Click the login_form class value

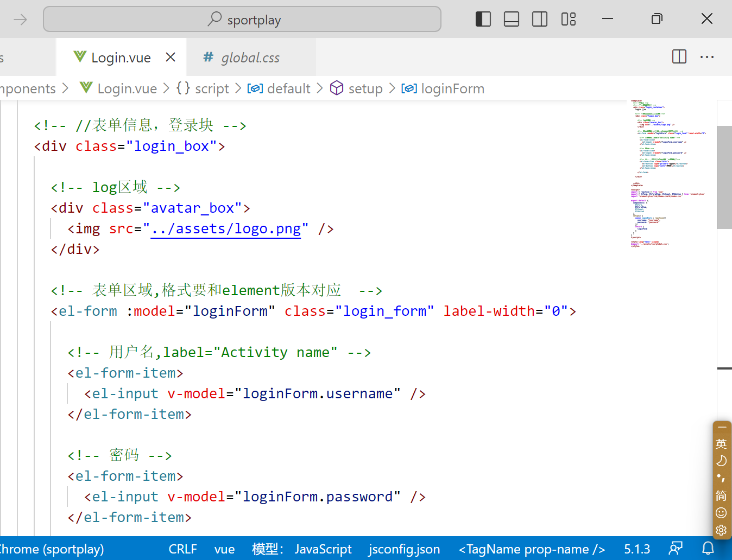[x=384, y=311]
